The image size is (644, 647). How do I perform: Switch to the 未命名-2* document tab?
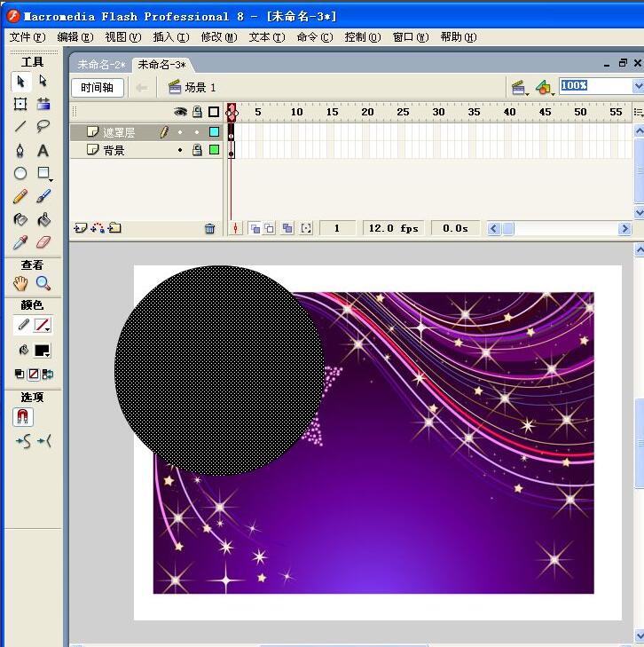click(101, 65)
